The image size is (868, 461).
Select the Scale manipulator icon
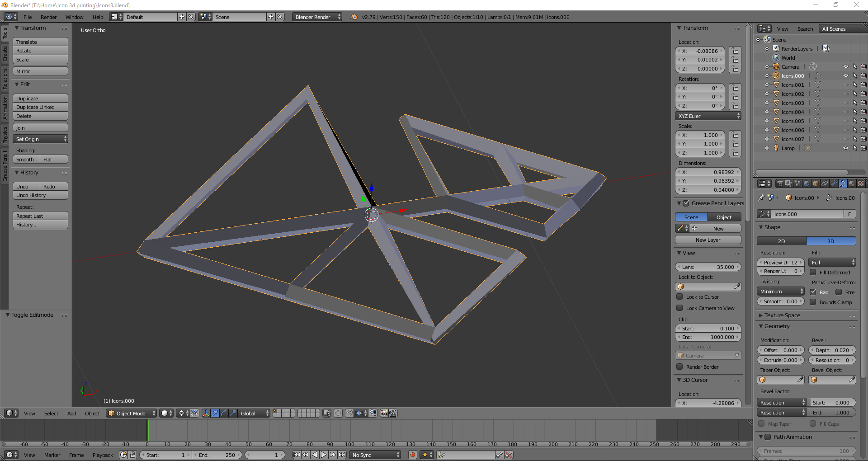(x=233, y=413)
